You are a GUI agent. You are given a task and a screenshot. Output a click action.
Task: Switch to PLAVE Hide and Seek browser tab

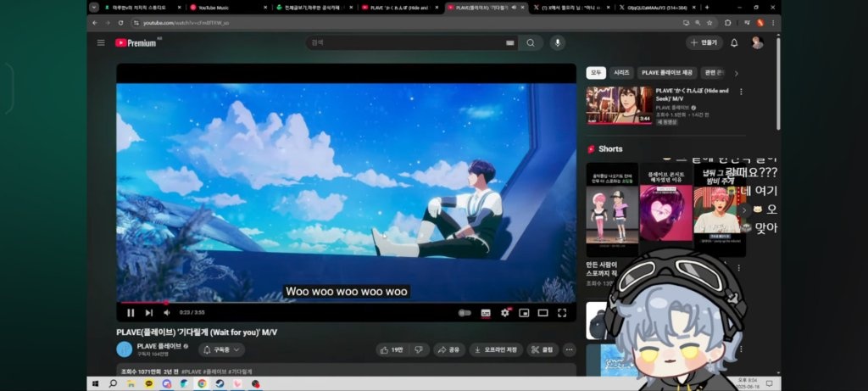398,8
